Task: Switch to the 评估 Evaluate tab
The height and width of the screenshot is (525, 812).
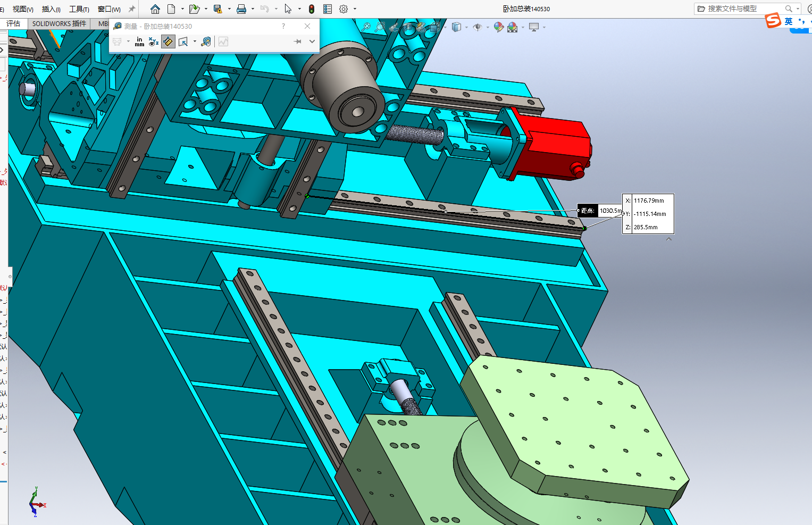Action: click(x=13, y=23)
